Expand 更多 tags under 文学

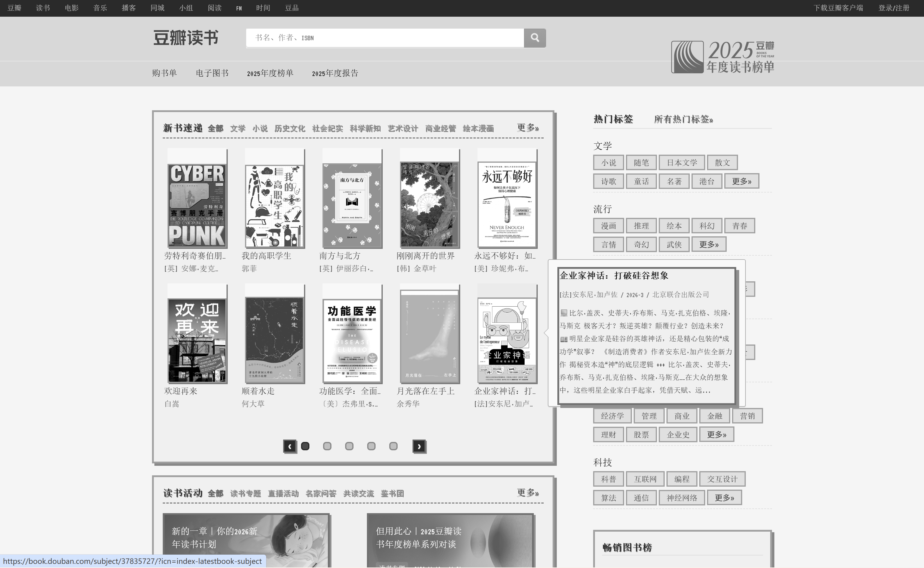click(x=742, y=181)
